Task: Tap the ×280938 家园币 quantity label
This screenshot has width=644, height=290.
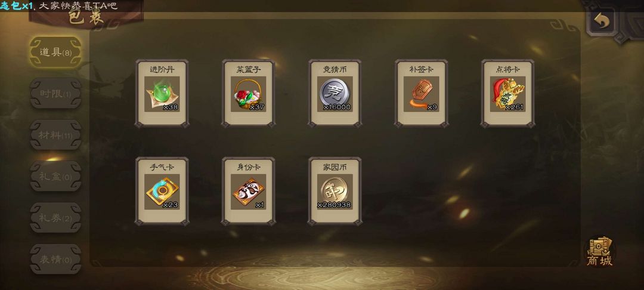Action: (334, 205)
